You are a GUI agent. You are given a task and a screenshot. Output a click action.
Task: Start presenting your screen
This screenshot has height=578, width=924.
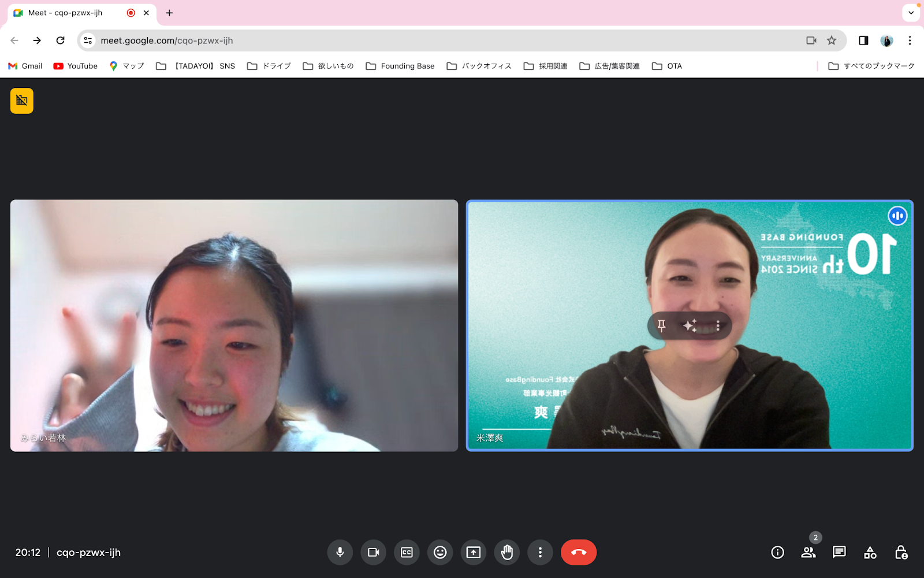click(x=474, y=553)
